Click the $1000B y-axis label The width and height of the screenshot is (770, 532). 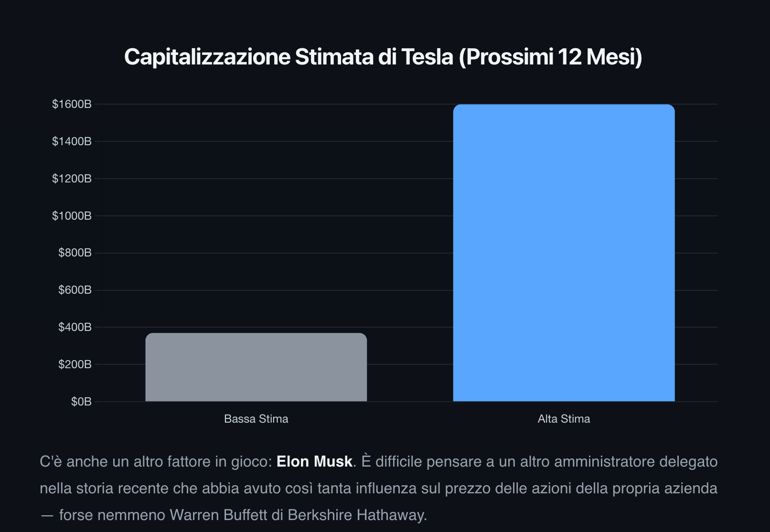(72, 215)
